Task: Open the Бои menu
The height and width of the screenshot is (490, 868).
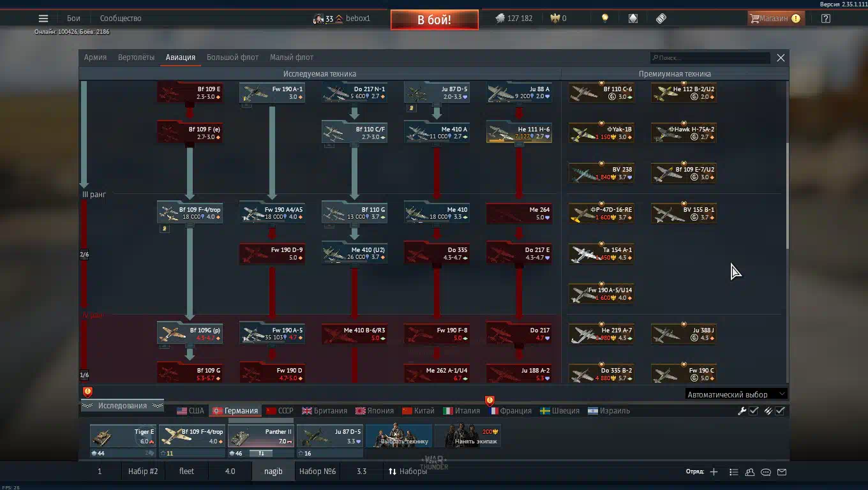Action: (73, 19)
